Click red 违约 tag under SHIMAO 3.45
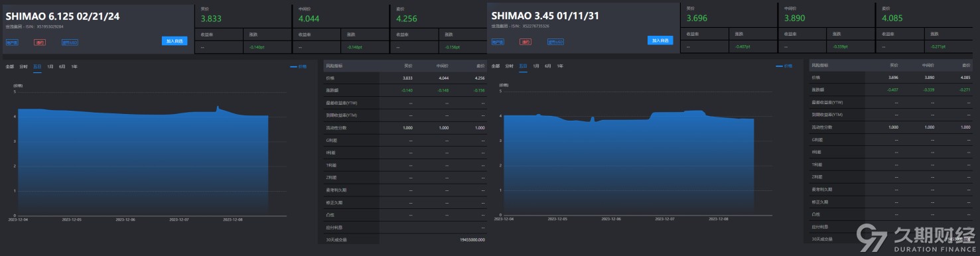 [525, 42]
